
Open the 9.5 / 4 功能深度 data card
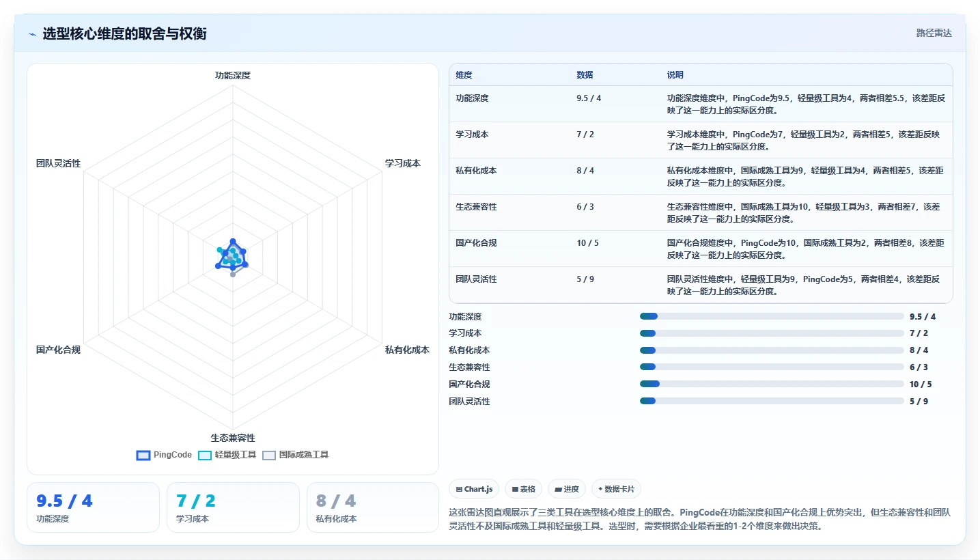pyautogui.click(x=93, y=507)
